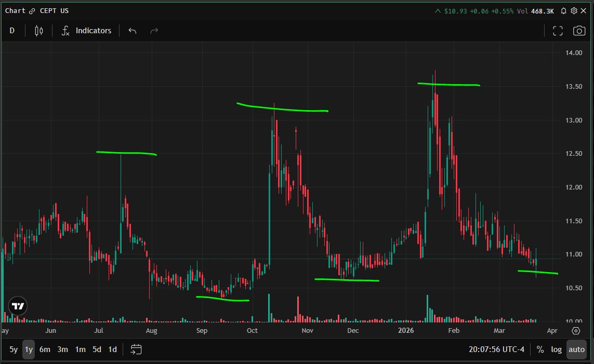Open timezone menu showing 20:07:56 UTC-4
The height and width of the screenshot is (364, 594).
point(497,349)
